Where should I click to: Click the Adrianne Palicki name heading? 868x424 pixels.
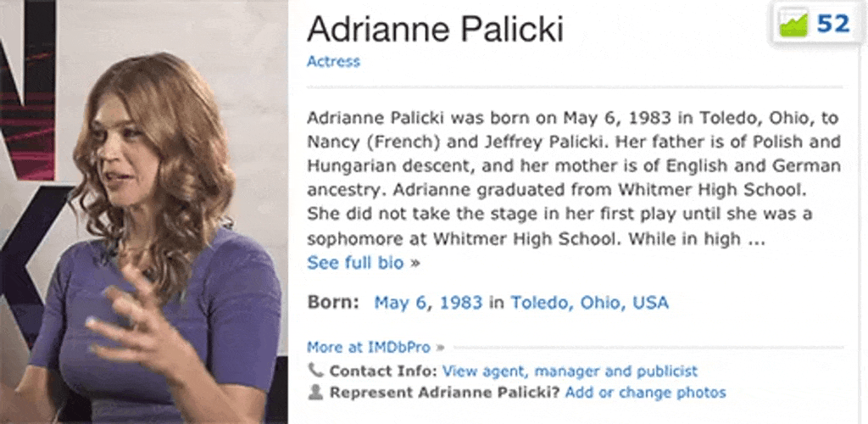pos(435,30)
